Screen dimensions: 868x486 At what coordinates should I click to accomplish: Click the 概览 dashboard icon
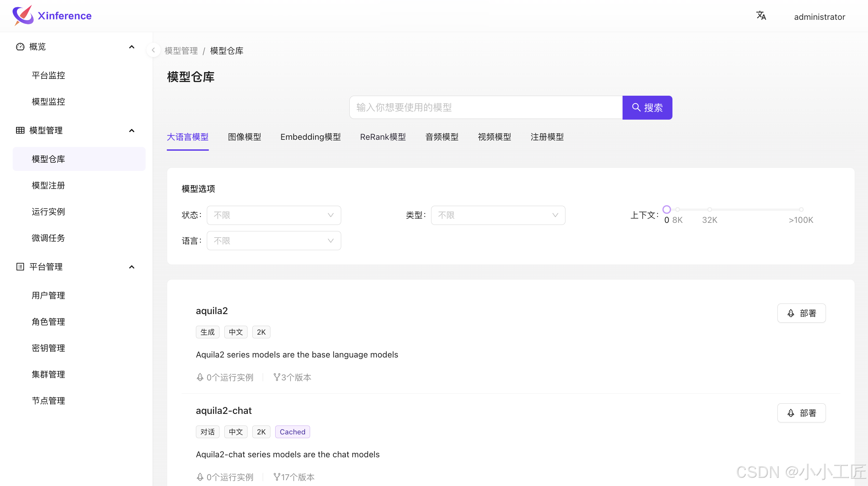coord(20,46)
